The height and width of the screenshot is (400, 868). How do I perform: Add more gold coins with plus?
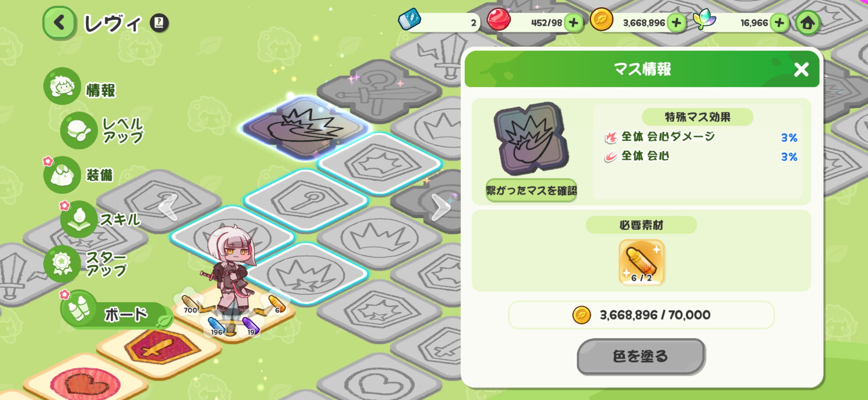(x=676, y=23)
